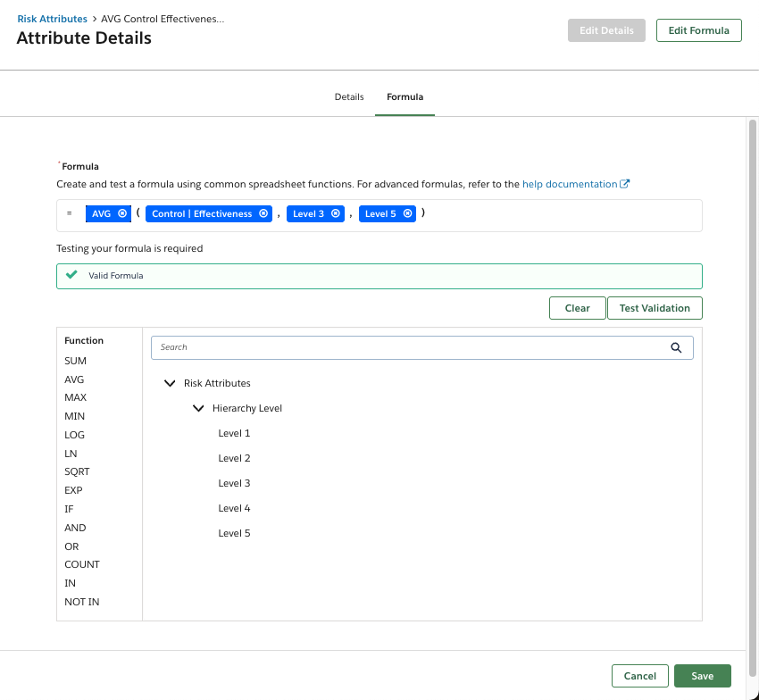
Task: Delete the Level 3 operand from the formula
Action: pos(334,213)
